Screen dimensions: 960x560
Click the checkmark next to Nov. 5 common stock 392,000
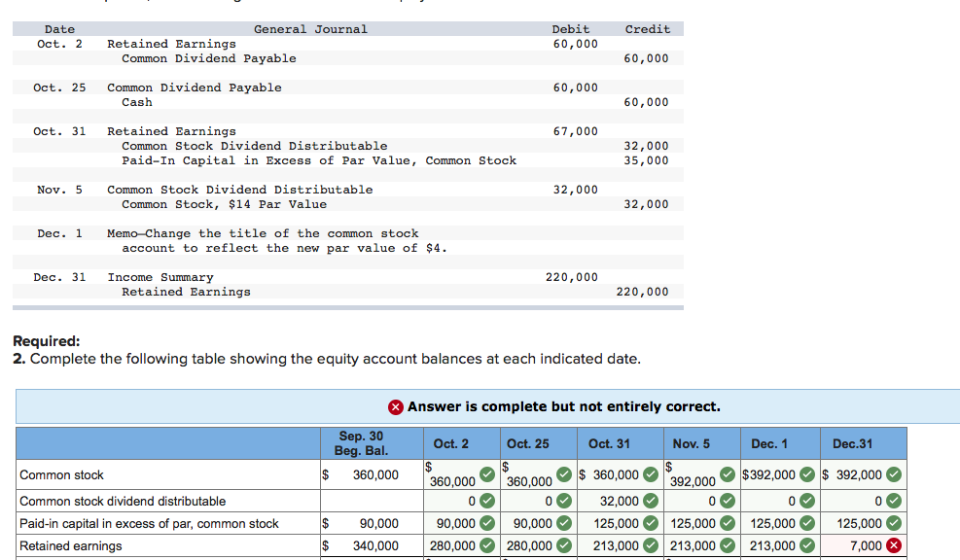pos(726,477)
